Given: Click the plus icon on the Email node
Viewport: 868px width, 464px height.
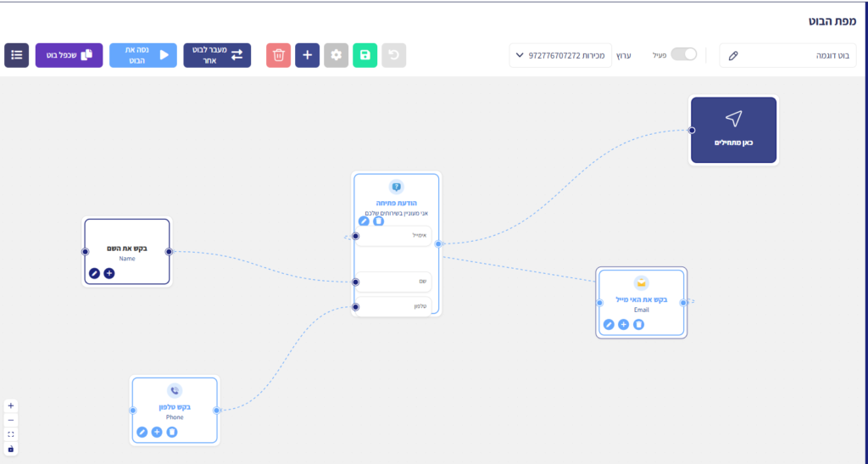Looking at the screenshot, I should (x=623, y=325).
